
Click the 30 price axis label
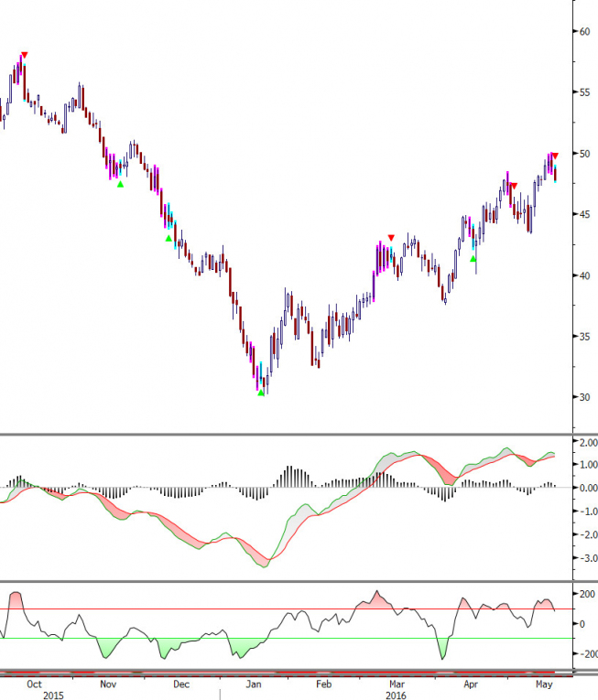coord(584,397)
